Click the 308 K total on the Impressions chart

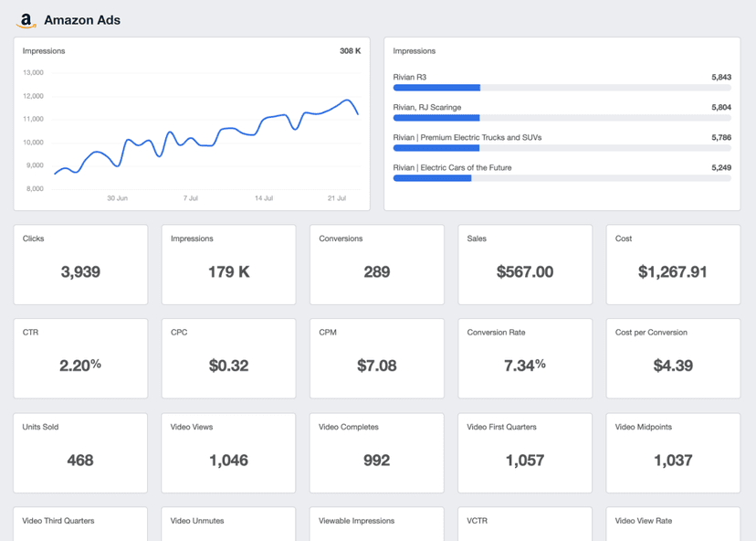coord(350,51)
